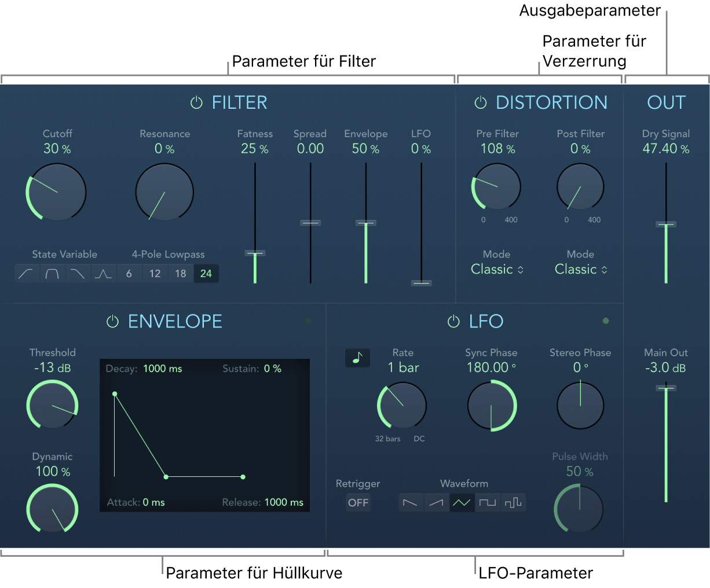
Task: Click the Spread slider handle
Action: coord(310,223)
